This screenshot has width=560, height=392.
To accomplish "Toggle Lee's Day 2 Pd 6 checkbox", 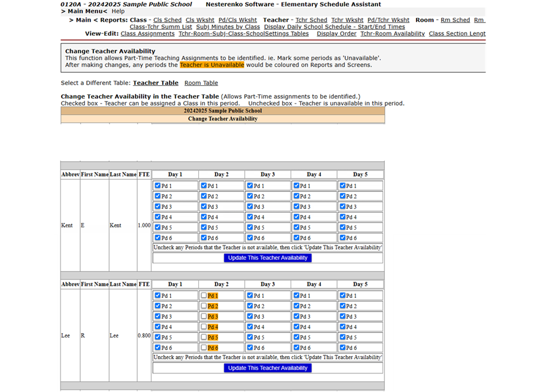I will [x=204, y=348].
